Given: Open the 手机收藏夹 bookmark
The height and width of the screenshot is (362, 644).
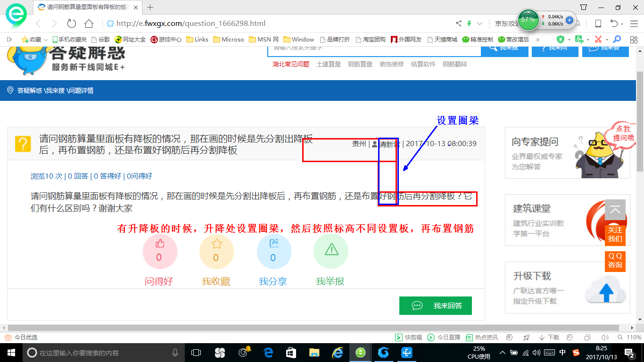Looking at the screenshot, I should pyautogui.click(x=69, y=40).
